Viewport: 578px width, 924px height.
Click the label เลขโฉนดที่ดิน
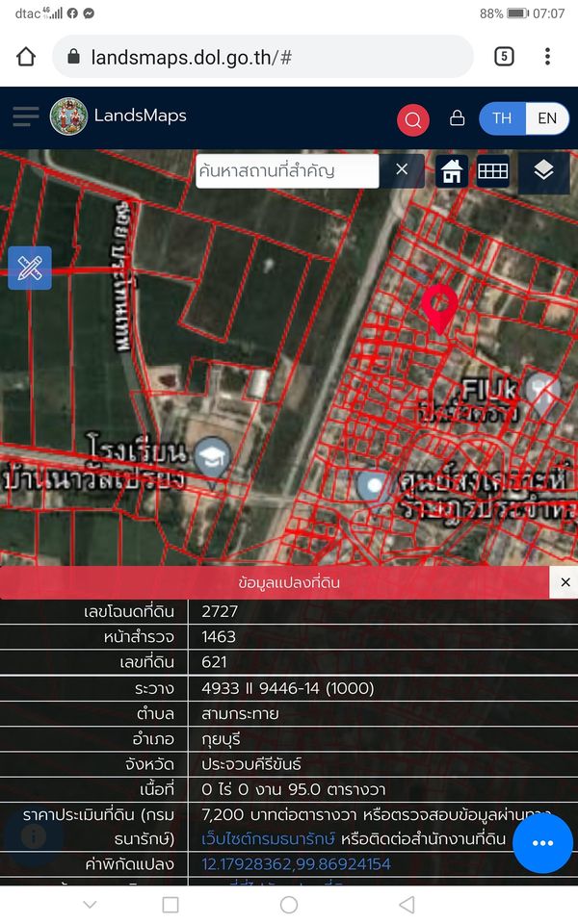pos(128,612)
